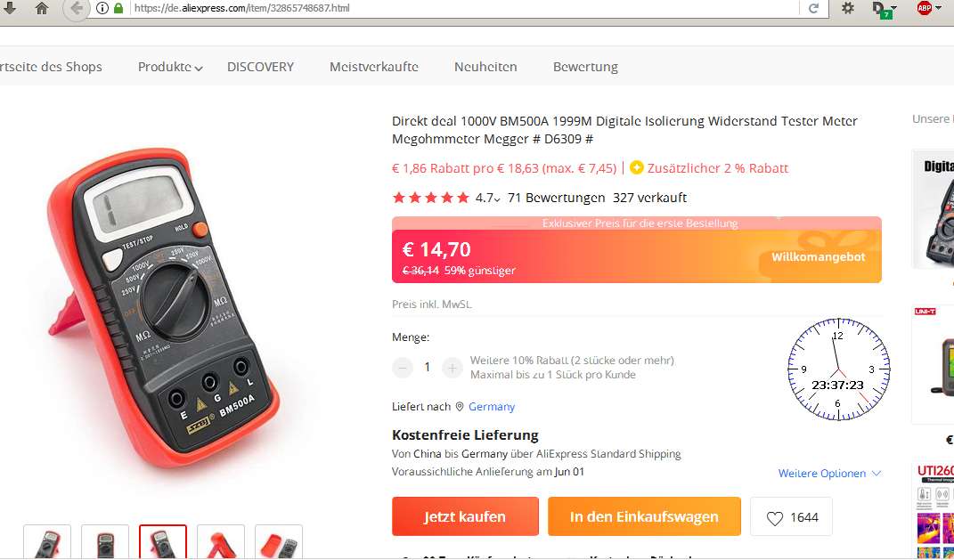The image size is (954, 560).
Task: Increase quantity with the plus button
Action: click(x=452, y=368)
